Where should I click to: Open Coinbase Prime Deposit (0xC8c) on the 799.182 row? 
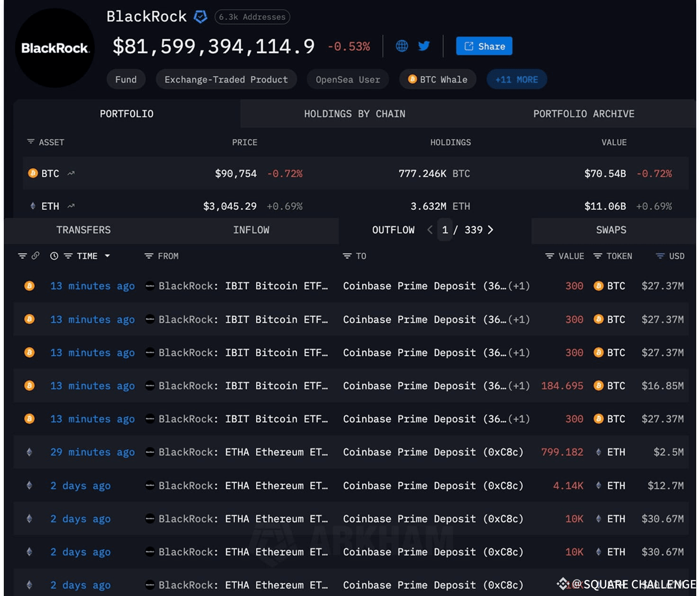tap(433, 452)
